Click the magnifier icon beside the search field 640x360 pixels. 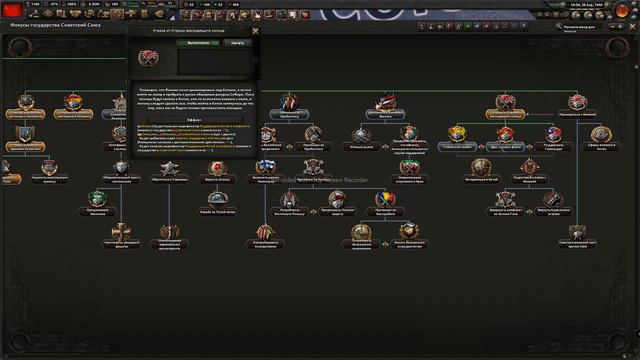tap(558, 27)
